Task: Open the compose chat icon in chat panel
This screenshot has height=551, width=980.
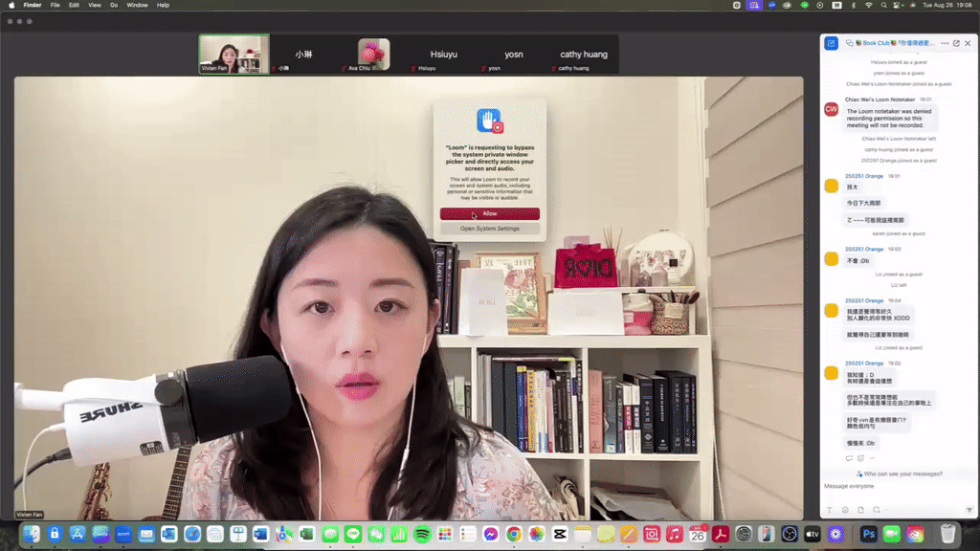Action: 832,42
